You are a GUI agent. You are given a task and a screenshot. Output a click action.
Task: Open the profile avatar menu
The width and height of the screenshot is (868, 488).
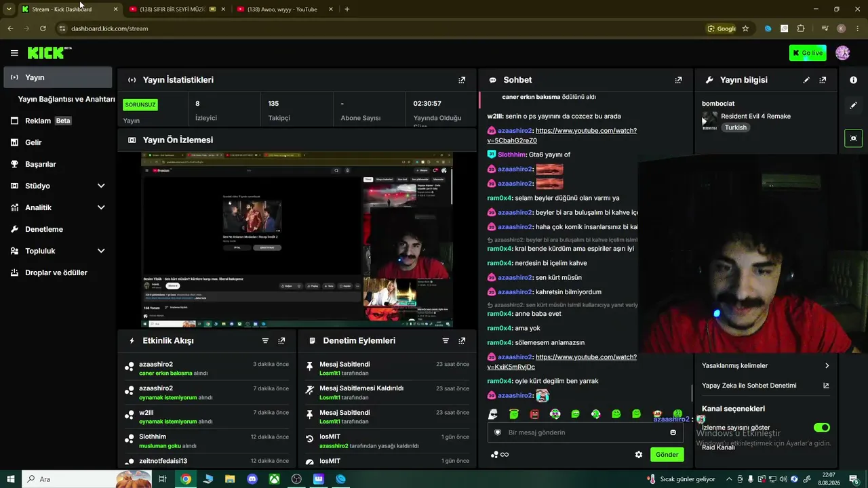[x=843, y=53]
